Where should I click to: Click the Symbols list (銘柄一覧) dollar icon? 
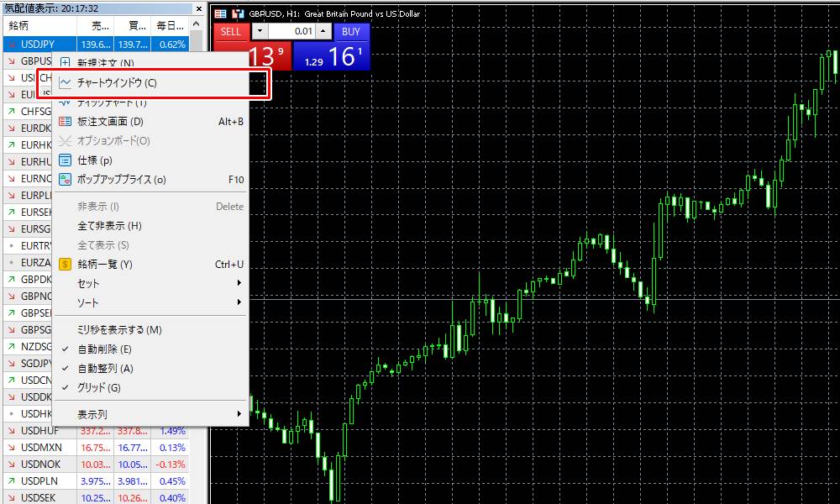pyautogui.click(x=66, y=265)
